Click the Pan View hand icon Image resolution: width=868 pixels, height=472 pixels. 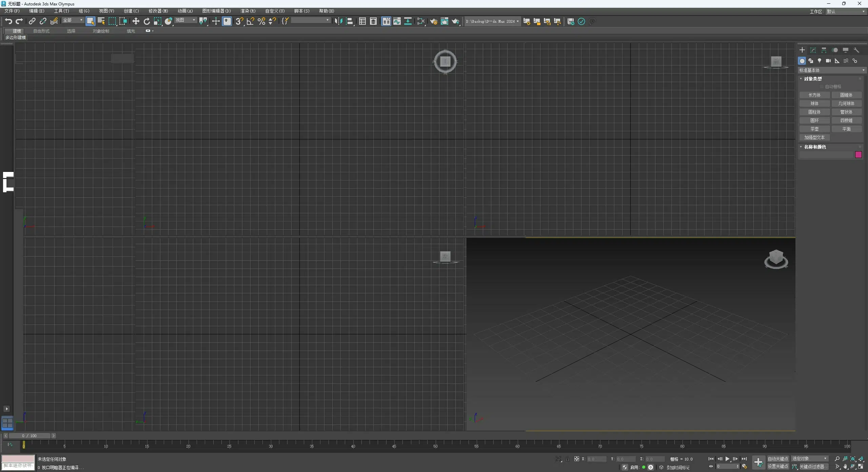[845, 467]
